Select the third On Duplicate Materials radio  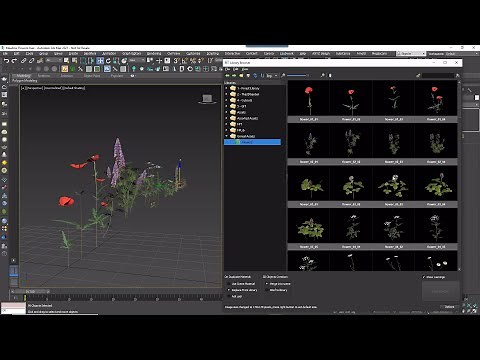pos(229,296)
